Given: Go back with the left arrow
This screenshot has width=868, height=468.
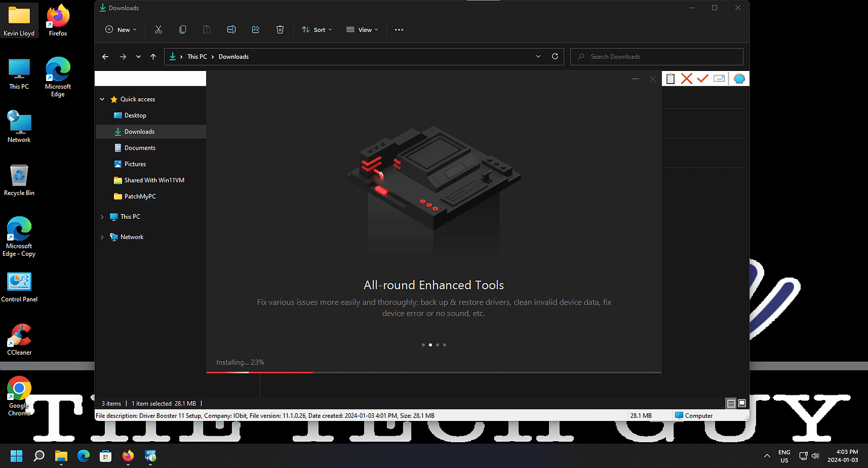Looking at the screenshot, I should pos(106,57).
